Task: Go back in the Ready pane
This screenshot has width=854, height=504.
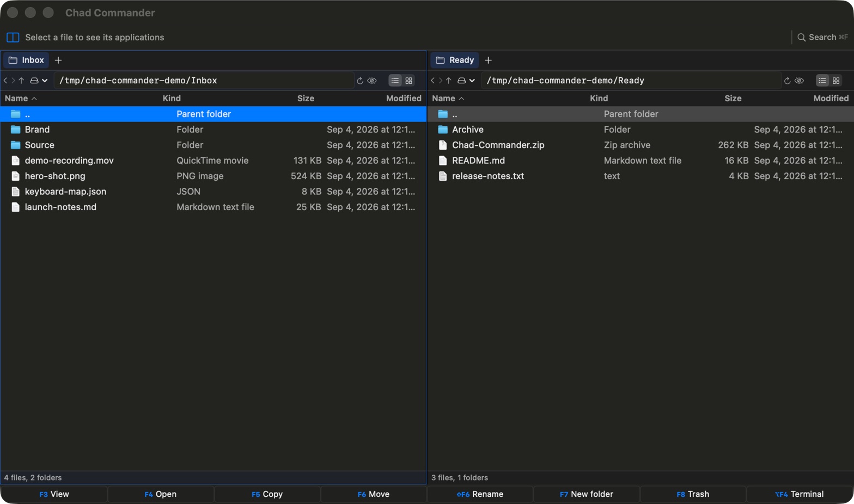Action: (x=433, y=81)
